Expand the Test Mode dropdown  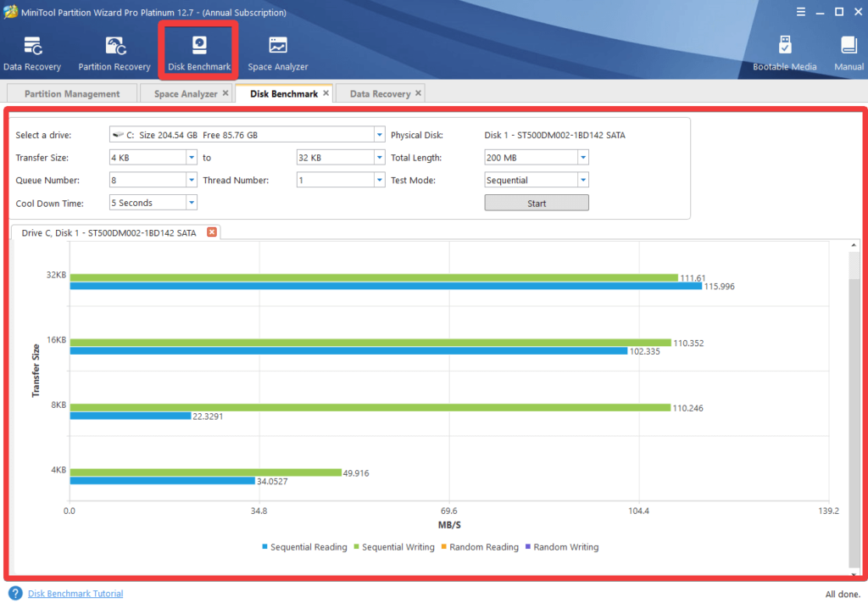pyautogui.click(x=583, y=180)
